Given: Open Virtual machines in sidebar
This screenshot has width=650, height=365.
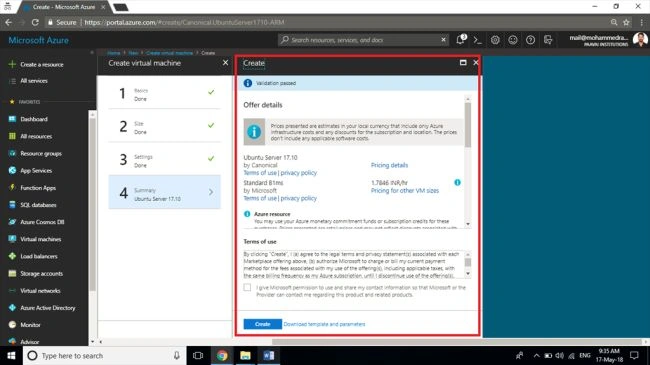Looking at the screenshot, I should (x=41, y=239).
